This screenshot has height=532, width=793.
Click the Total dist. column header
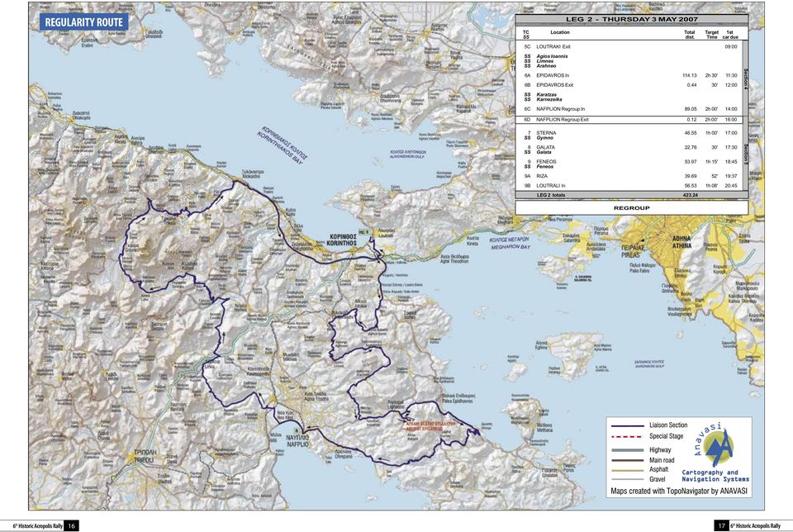(689, 35)
